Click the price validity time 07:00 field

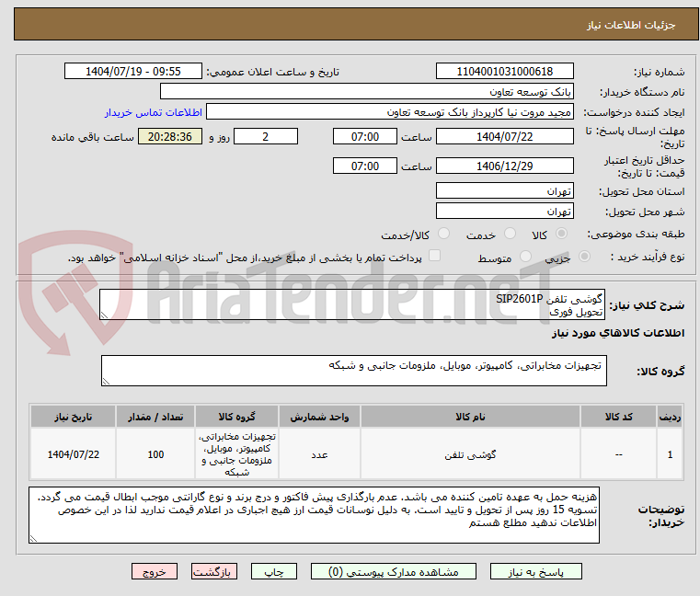[x=365, y=166]
